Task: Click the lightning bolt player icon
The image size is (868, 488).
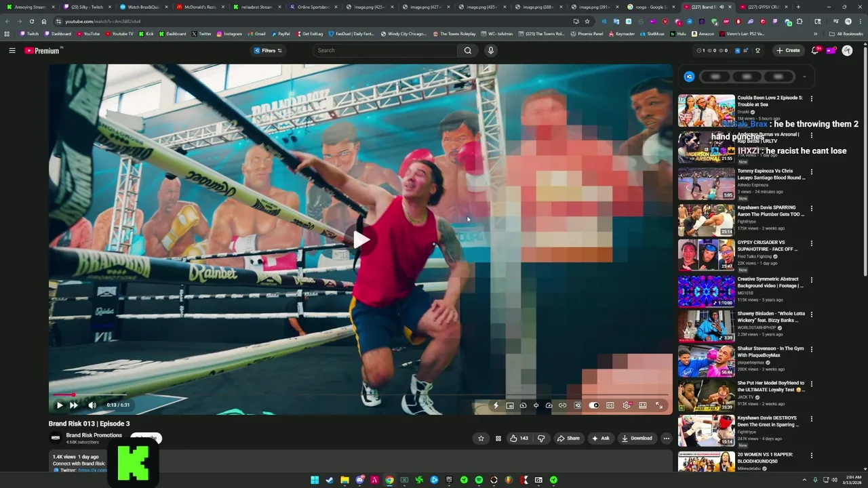Action: point(496,405)
